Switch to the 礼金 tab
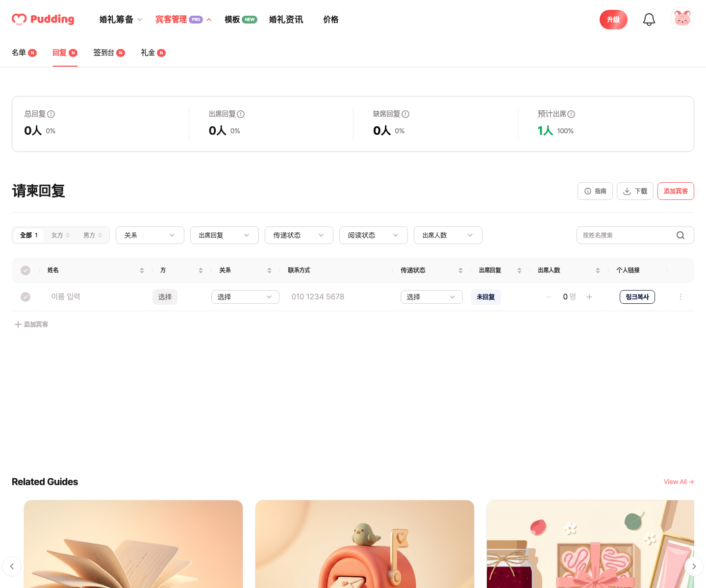Image resolution: width=706 pixels, height=588 pixels. [153, 52]
